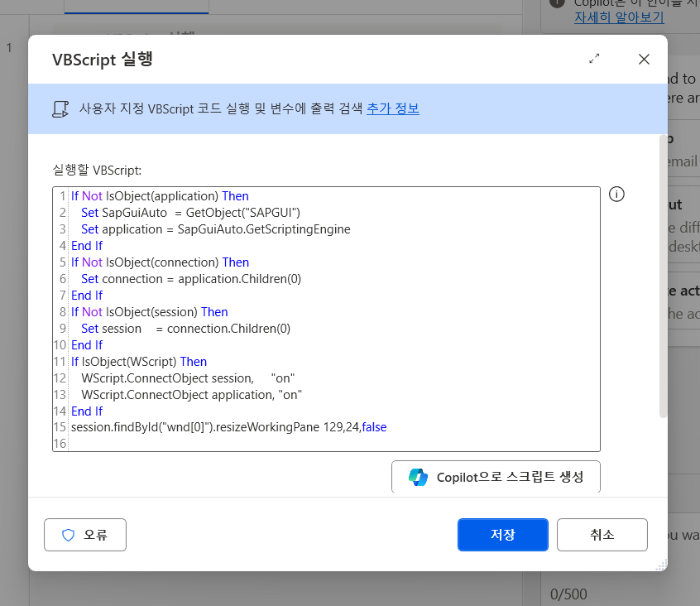Click code line 'If IsObject(WScript) Then'

tap(139, 361)
